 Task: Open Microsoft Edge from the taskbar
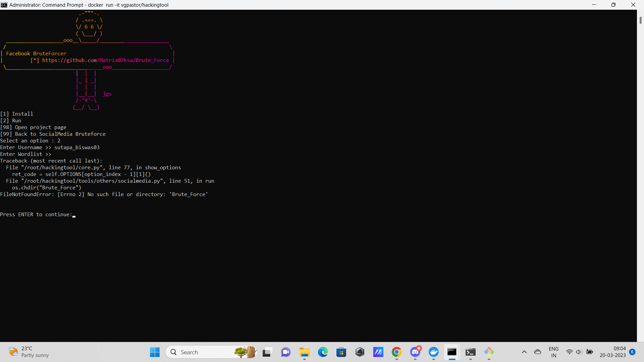click(x=323, y=352)
